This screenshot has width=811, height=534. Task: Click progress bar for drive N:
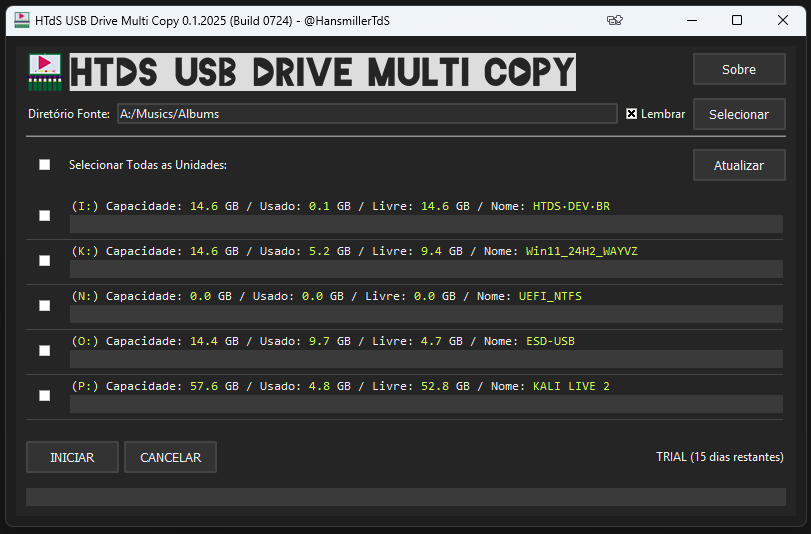(x=426, y=314)
